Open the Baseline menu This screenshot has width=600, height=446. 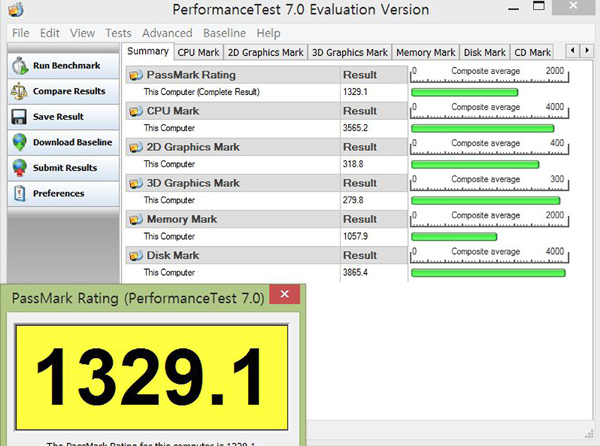coord(225,33)
